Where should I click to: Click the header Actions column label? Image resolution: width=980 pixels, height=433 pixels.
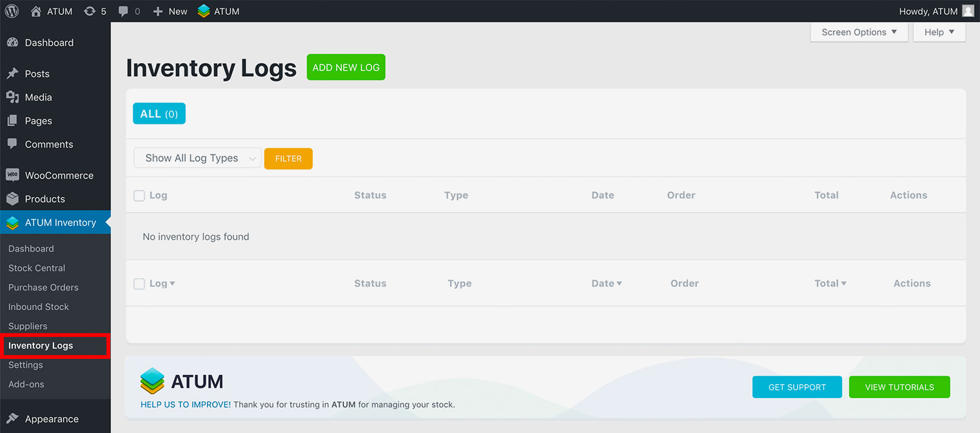pyautogui.click(x=908, y=195)
